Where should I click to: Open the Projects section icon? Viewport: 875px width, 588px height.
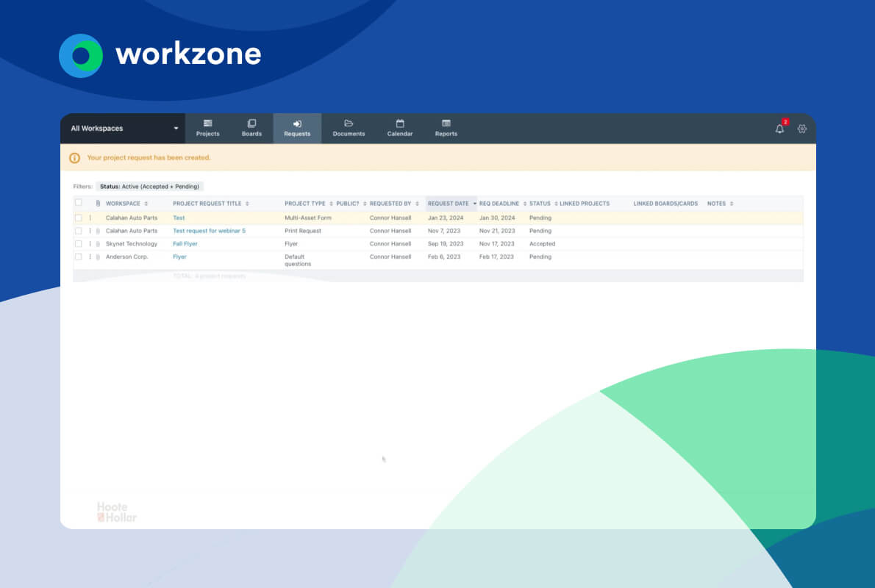click(208, 123)
